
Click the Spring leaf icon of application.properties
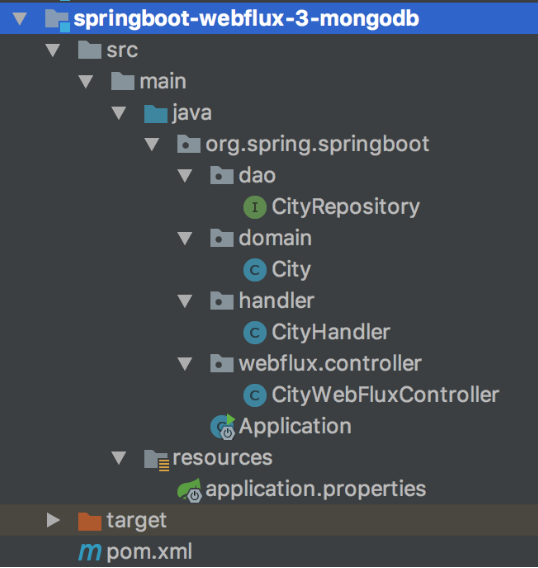pos(189,491)
